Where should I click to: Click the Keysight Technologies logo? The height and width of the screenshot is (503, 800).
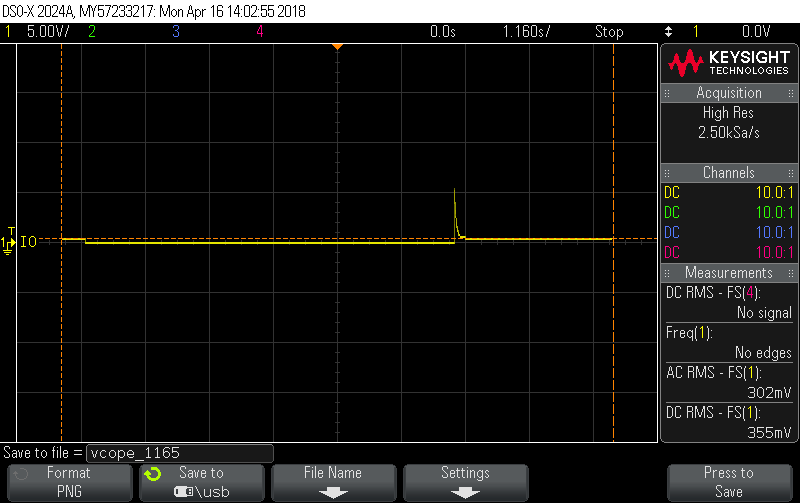[x=729, y=63]
